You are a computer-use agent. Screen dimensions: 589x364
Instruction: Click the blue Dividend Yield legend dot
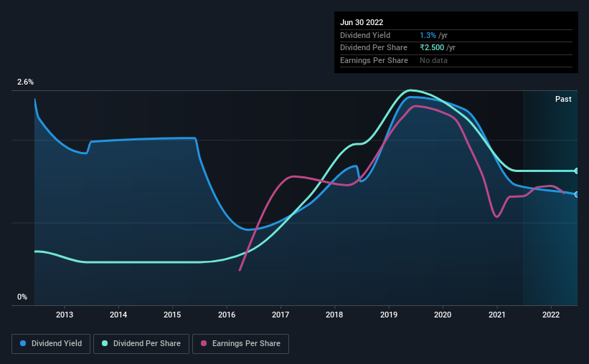click(23, 343)
